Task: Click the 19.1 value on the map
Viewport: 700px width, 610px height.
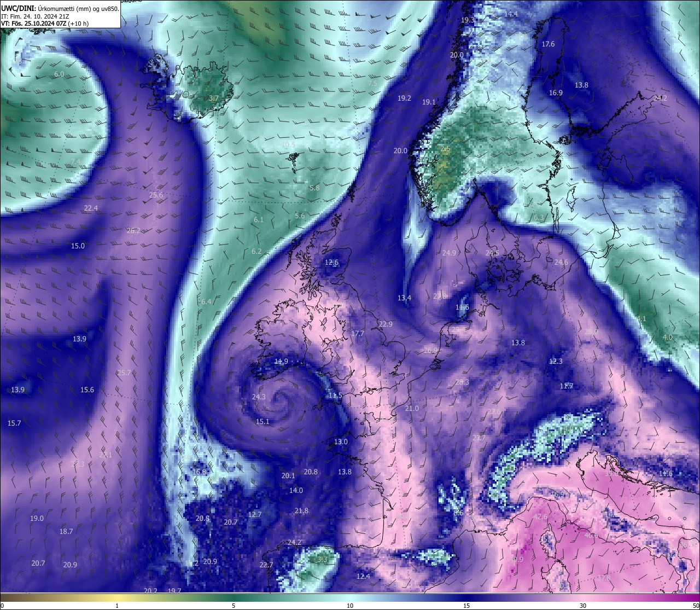Action: point(429,102)
